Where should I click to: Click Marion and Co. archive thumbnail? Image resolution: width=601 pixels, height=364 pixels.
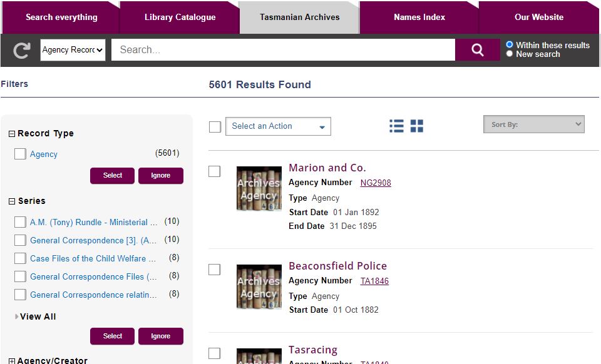click(x=259, y=188)
